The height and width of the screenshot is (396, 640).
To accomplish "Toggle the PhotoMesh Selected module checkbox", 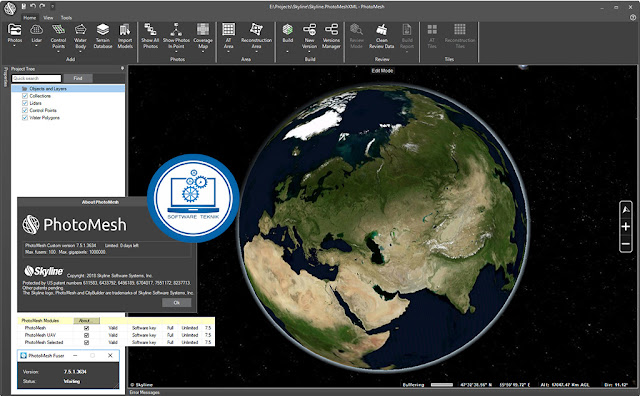I will click(x=86, y=343).
